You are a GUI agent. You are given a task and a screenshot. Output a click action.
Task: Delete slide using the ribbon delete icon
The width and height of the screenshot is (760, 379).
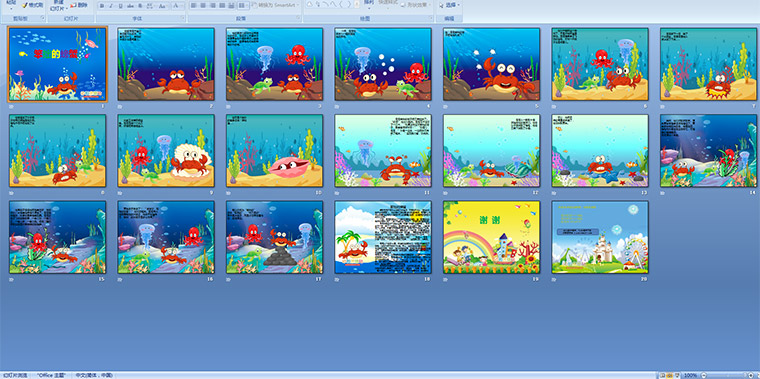click(x=79, y=5)
